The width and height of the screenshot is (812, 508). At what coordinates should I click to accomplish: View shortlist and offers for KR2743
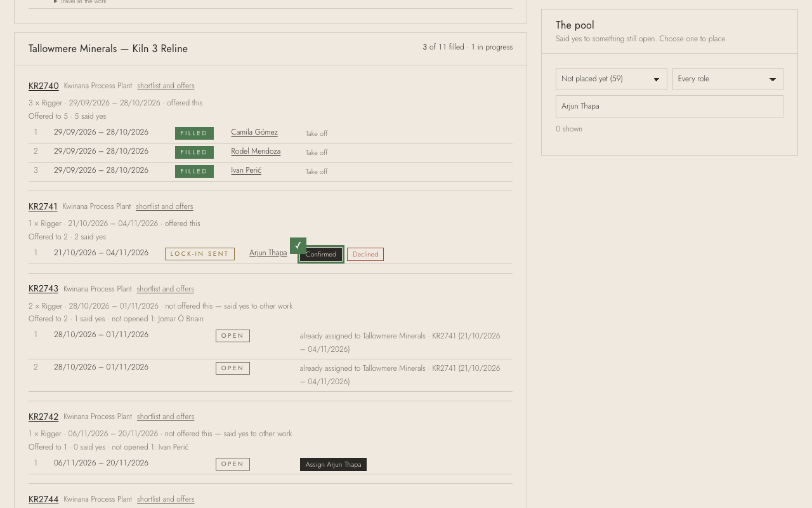(x=166, y=289)
